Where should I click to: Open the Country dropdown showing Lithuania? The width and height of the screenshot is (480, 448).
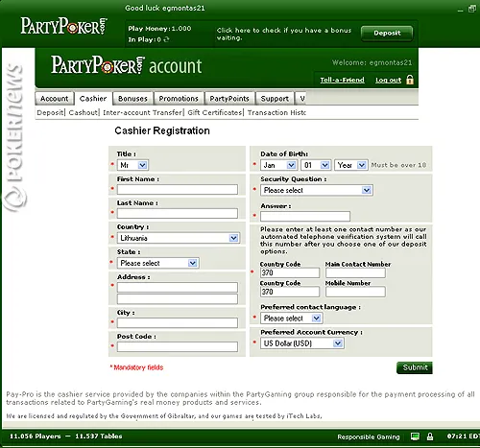[x=178, y=238]
